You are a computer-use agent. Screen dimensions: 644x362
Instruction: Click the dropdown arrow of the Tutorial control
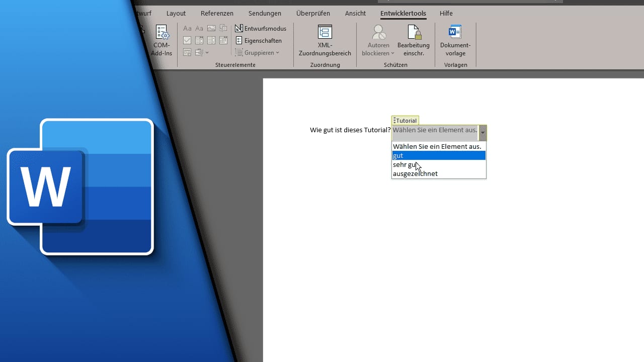click(482, 133)
